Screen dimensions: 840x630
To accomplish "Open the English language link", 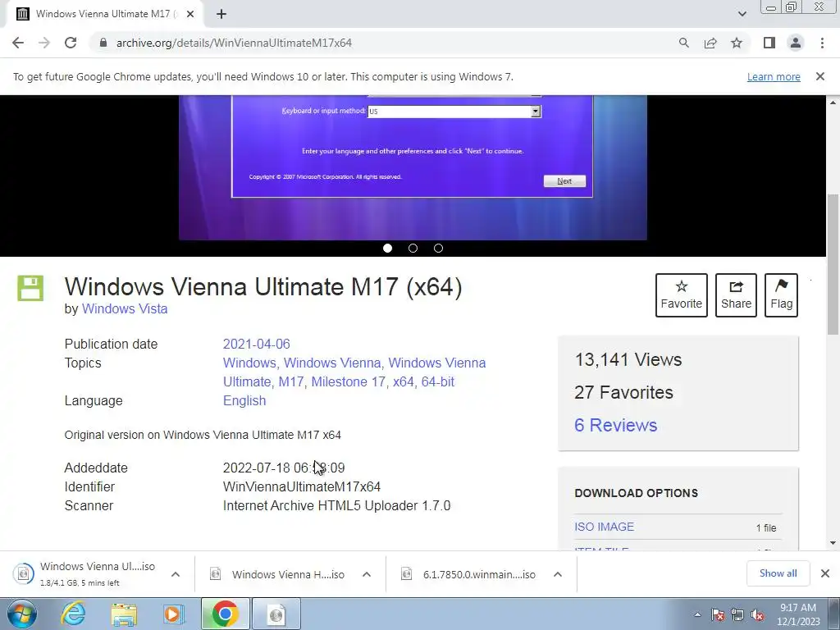I will (244, 400).
